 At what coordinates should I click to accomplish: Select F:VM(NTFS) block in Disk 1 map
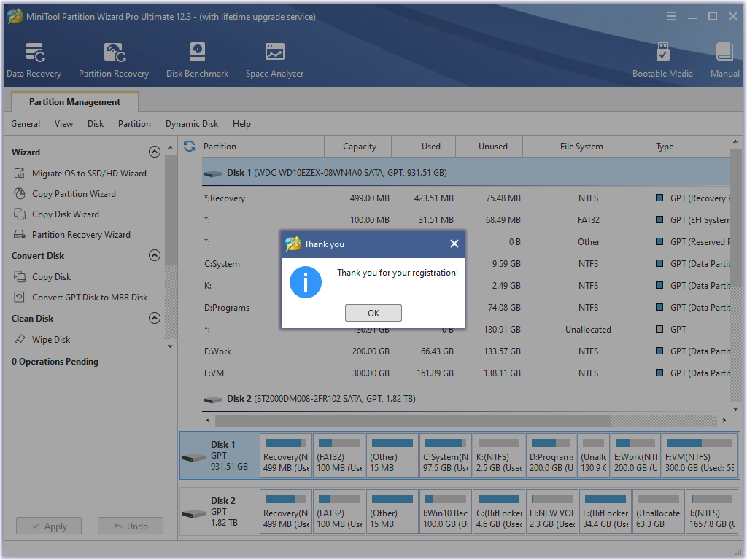[x=700, y=456]
